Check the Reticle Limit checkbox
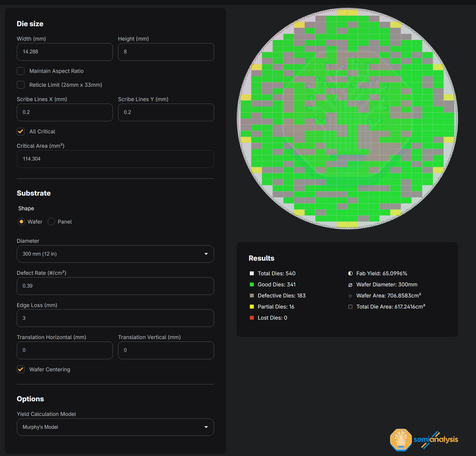Screen dimensions: 476x456 (x=21, y=85)
